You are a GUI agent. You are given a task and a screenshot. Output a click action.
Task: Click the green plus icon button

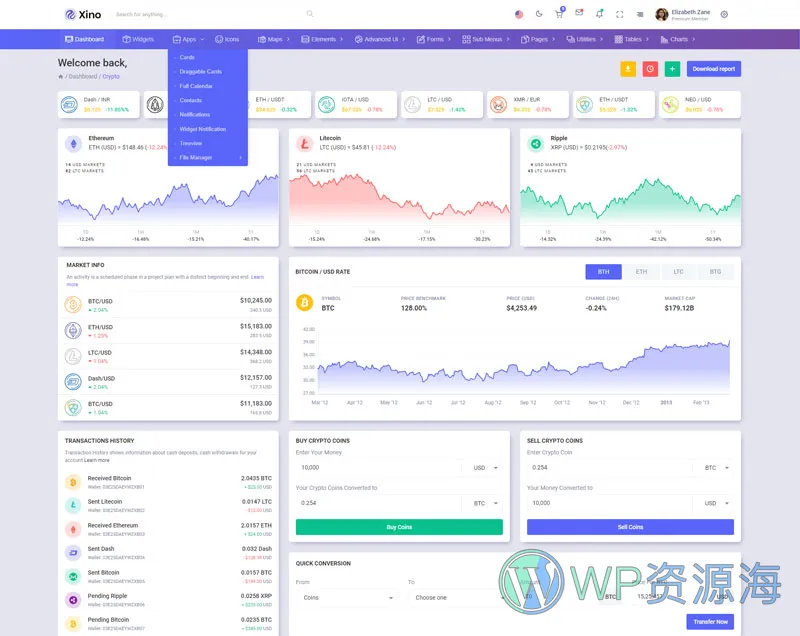(672, 69)
